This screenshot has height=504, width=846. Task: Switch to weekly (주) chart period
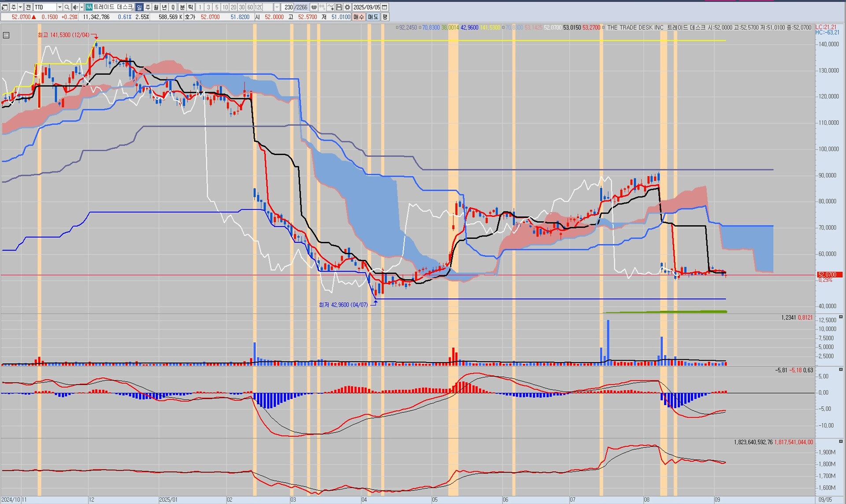coord(148,7)
